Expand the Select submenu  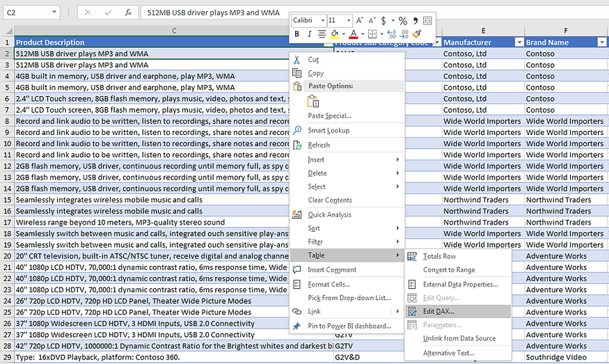[347, 187]
